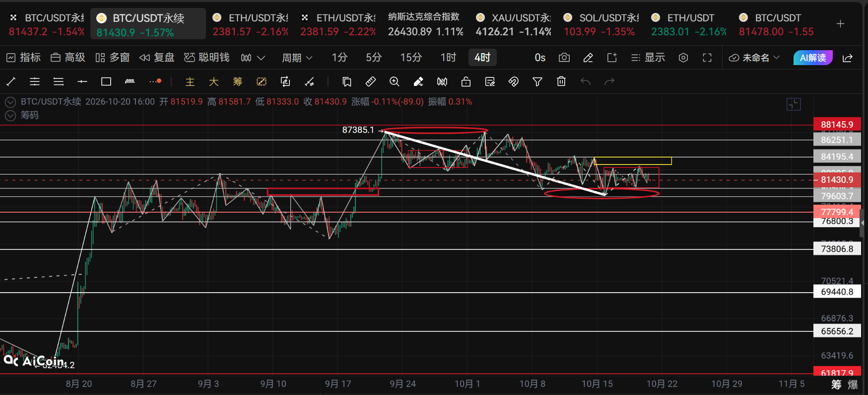This screenshot has width=868, height=395.
Task: Open the 聪明钱 smart money feature
Action: coord(207,58)
